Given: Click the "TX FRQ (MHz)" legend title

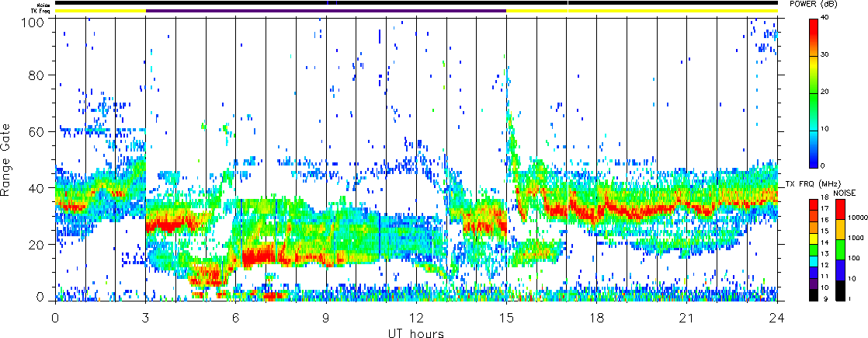Looking at the screenshot, I should click(x=813, y=184).
